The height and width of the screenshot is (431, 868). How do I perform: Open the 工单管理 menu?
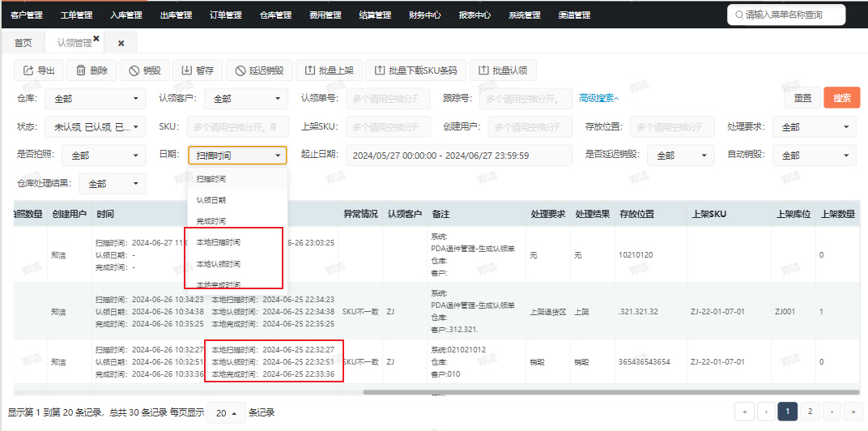click(x=76, y=15)
